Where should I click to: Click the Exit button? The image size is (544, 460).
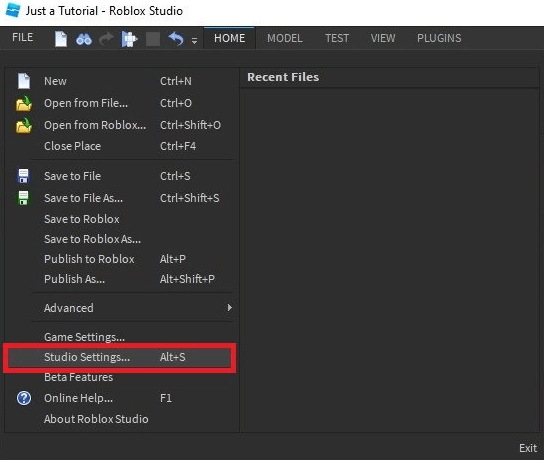[528, 448]
